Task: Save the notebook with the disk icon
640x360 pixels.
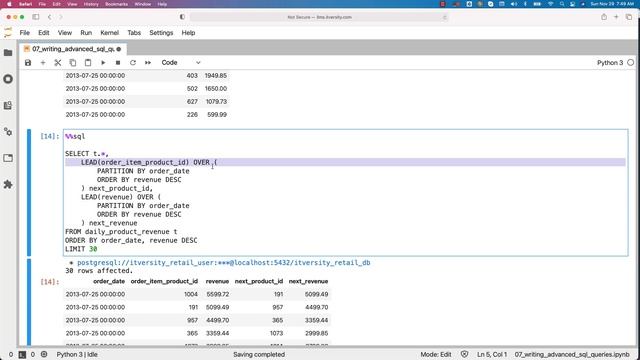Action: (28, 62)
